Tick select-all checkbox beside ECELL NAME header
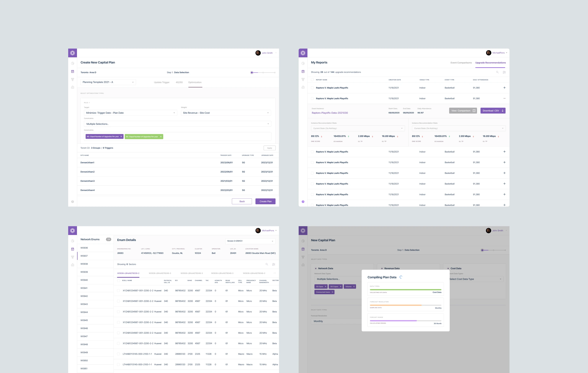Screen dimensions: 588x373 (118, 281)
